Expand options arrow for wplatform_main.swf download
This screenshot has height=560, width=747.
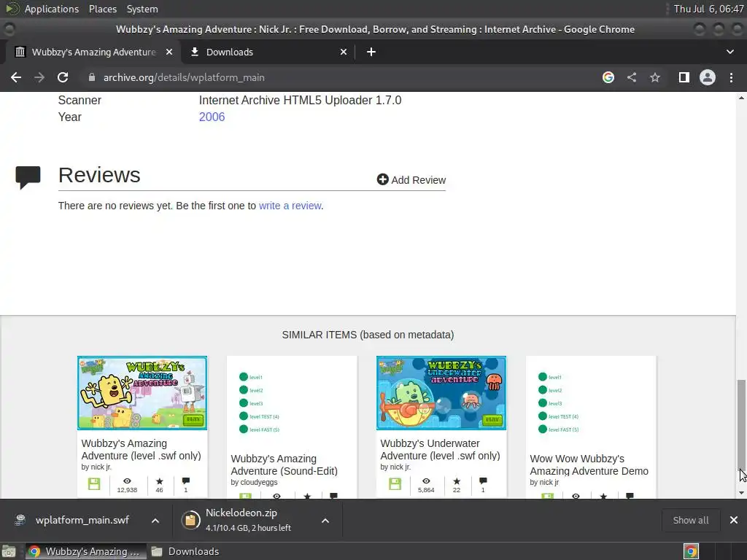[x=155, y=521]
